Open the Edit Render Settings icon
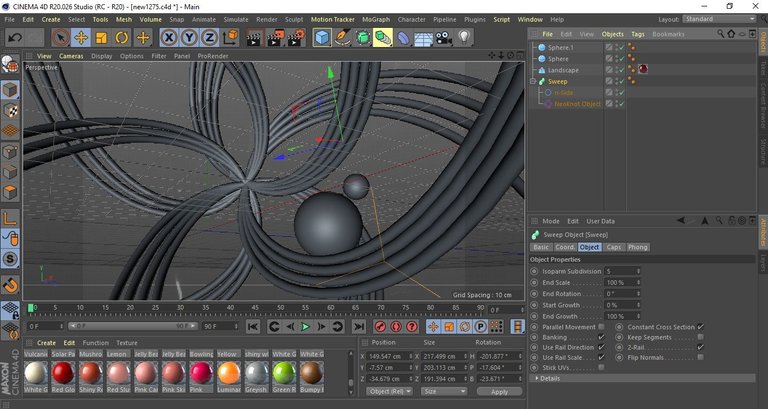 (297, 38)
